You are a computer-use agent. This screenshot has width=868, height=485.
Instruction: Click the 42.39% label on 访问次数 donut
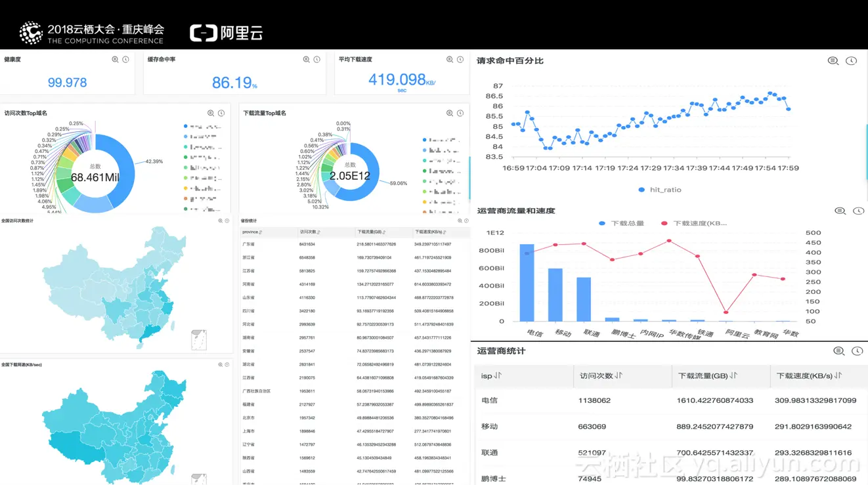click(154, 161)
